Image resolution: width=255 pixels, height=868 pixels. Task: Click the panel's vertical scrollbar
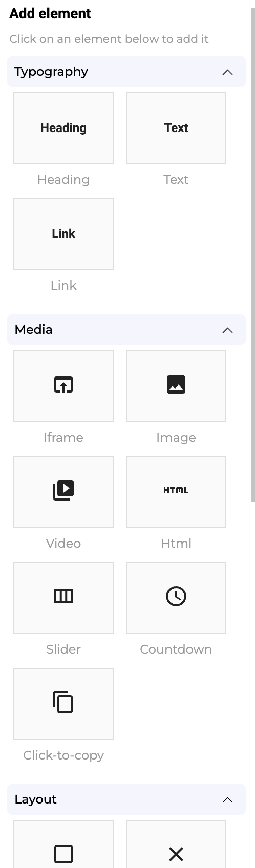pyautogui.click(x=252, y=256)
